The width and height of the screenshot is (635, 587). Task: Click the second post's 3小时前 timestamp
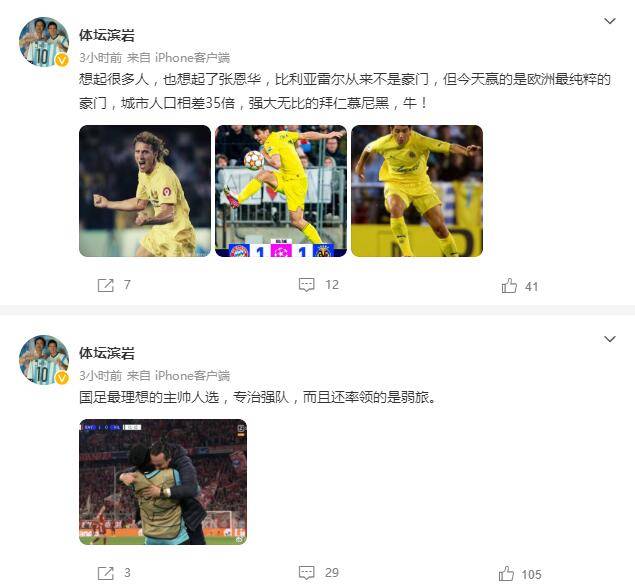click(100, 376)
